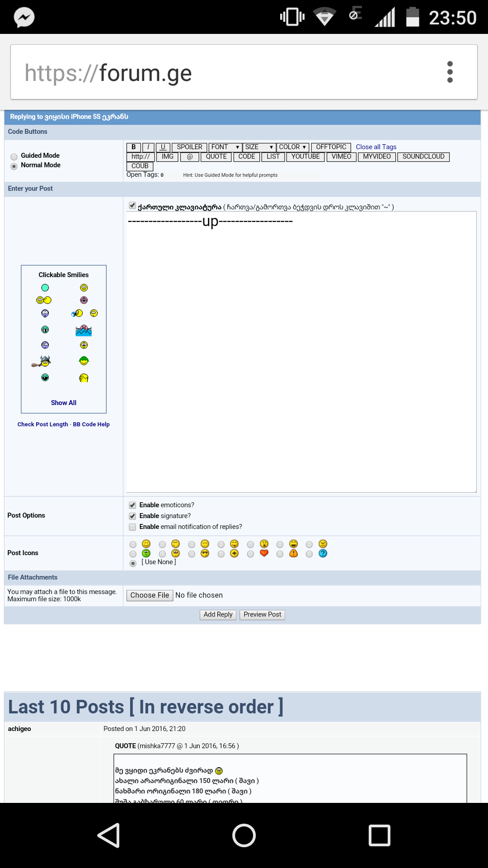Click the Preview Post button
The width and height of the screenshot is (488, 868).
(x=262, y=615)
